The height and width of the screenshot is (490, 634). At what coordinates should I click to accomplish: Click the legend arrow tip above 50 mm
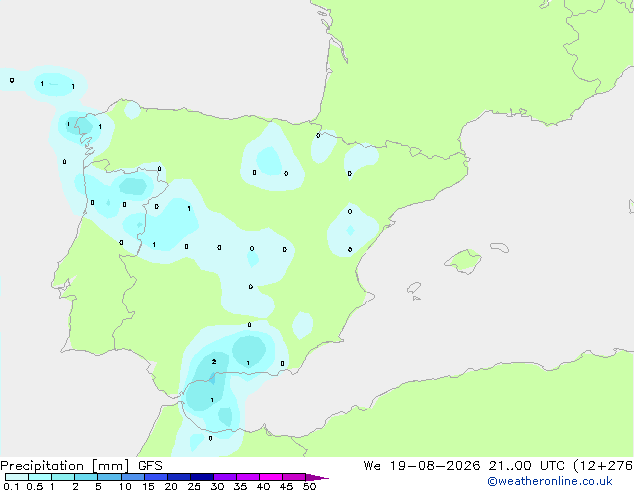(x=317, y=477)
